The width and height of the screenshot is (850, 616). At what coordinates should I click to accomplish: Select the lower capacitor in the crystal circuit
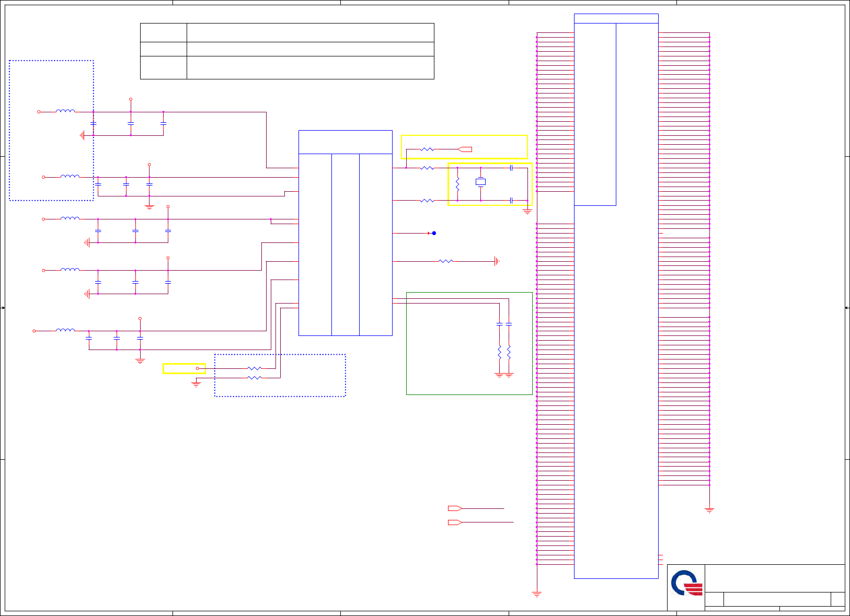[x=511, y=200]
